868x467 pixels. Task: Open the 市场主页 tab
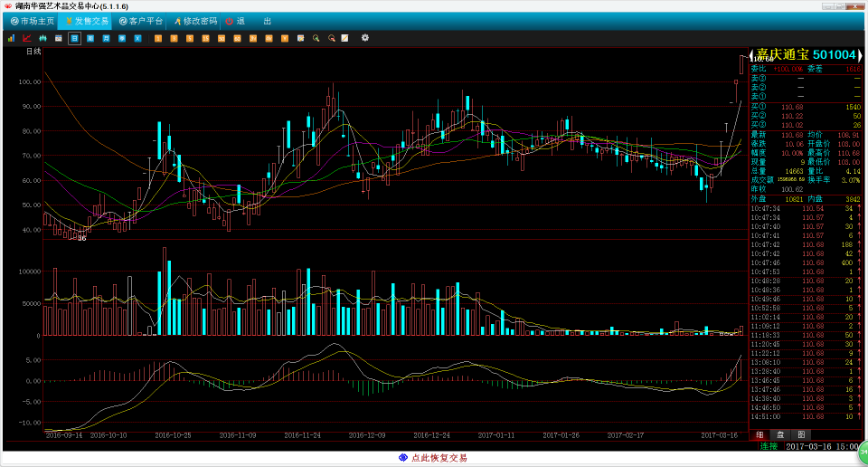pyautogui.click(x=33, y=21)
